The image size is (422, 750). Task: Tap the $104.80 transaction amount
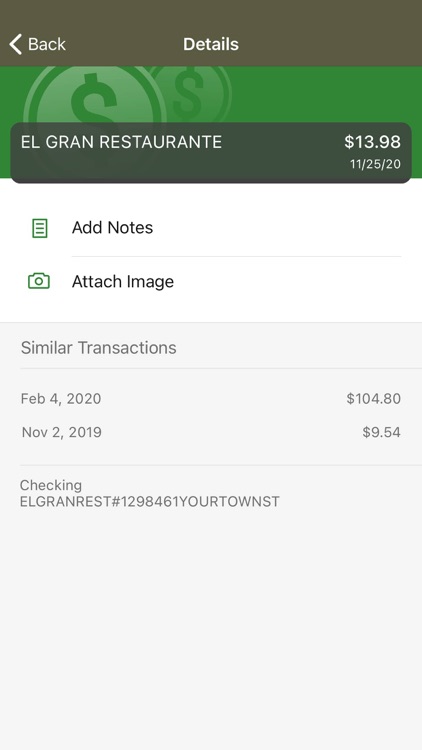[374, 398]
